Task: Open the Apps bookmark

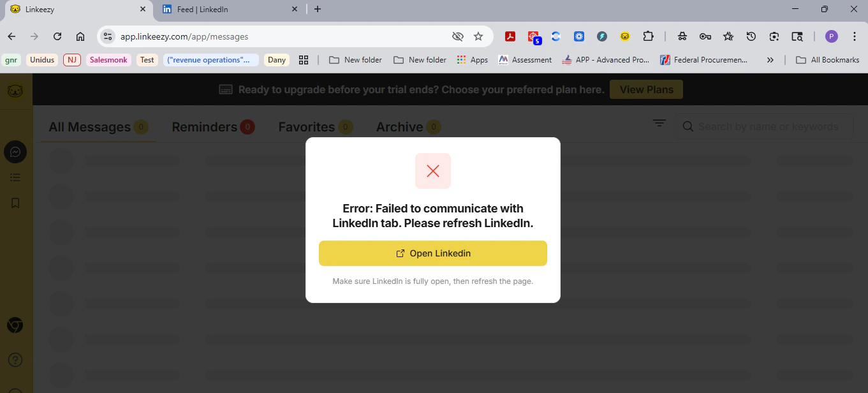Action: click(x=473, y=60)
